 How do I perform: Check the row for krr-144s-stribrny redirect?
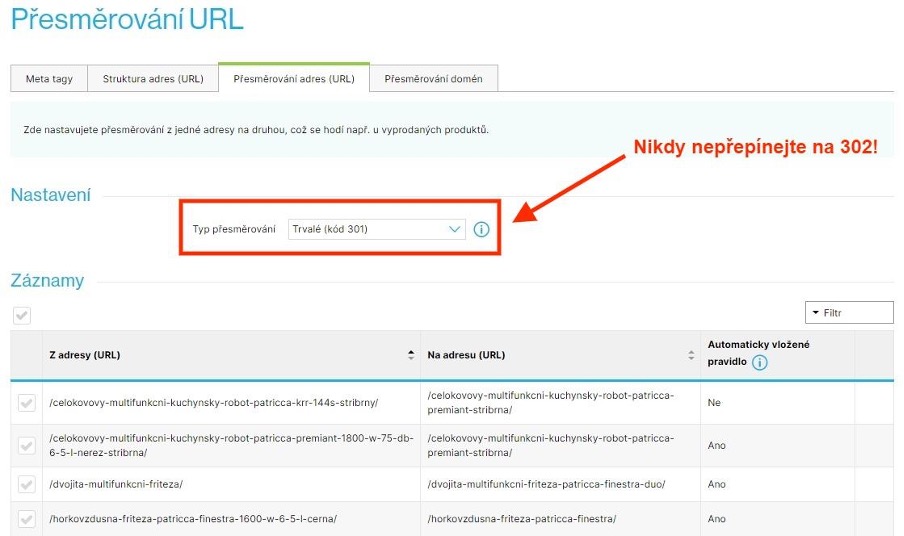pyautogui.click(x=27, y=402)
